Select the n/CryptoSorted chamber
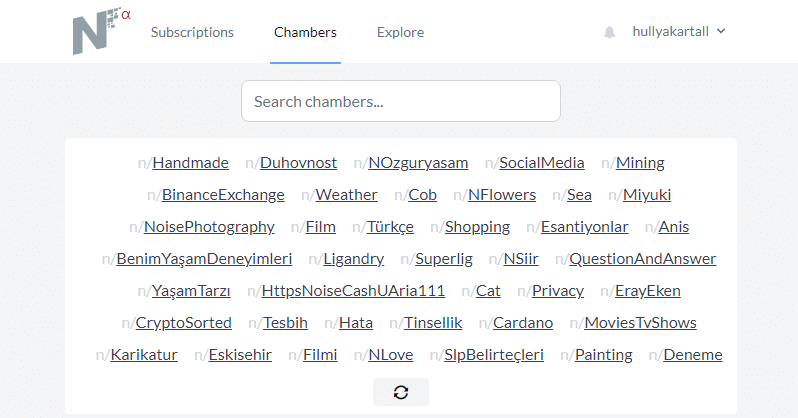Image resolution: width=798 pixels, height=418 pixels. [177, 323]
